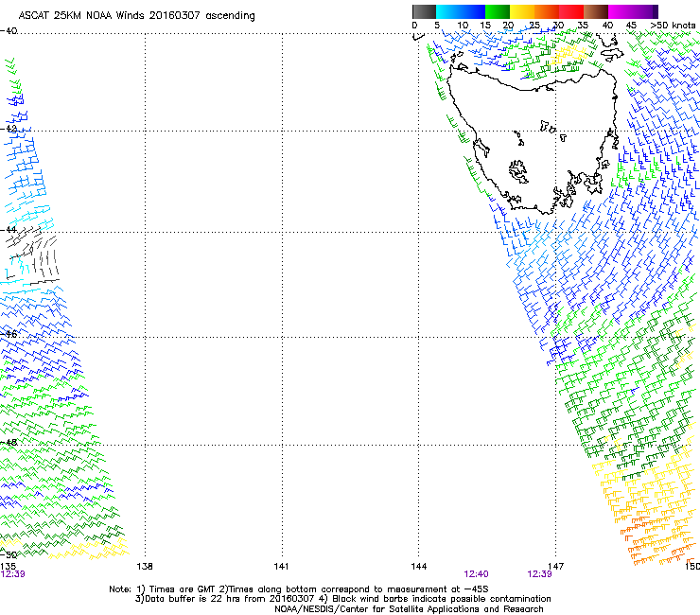The width and height of the screenshot is (700, 615).
Task: Click the '144' longitude label
Action: pyautogui.click(x=419, y=567)
